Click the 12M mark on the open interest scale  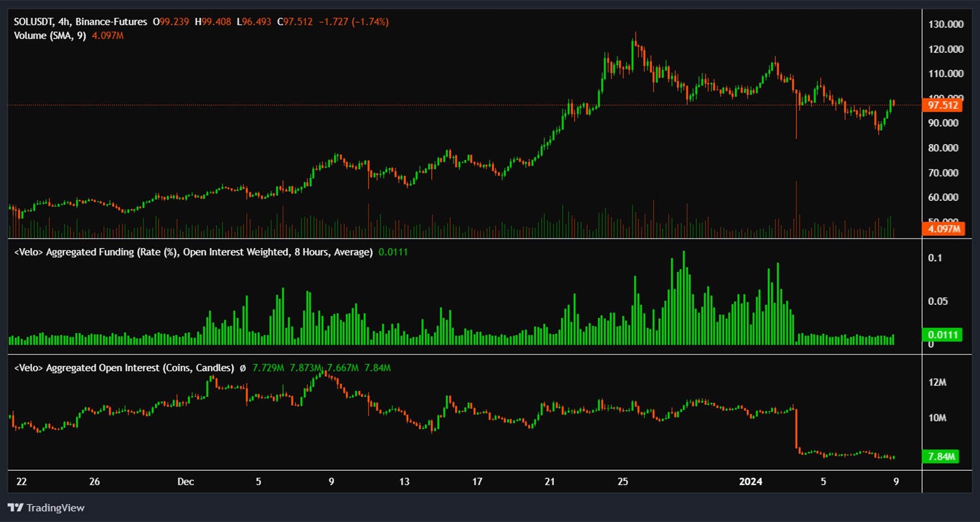coord(937,382)
